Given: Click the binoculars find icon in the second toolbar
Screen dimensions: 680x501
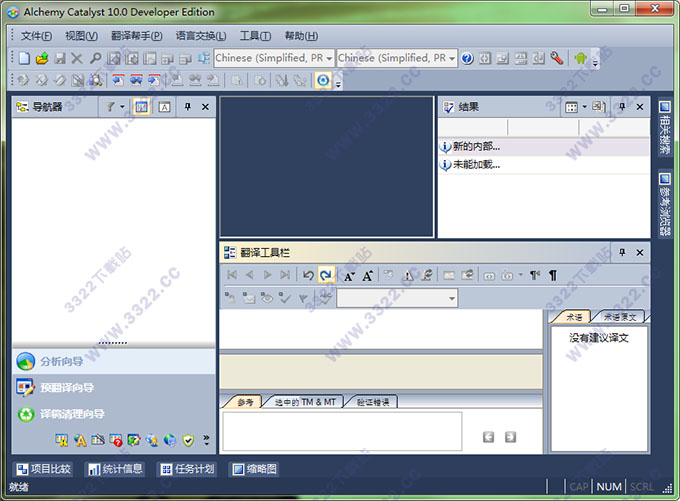Looking at the screenshot, I should pyautogui.click(x=95, y=80).
